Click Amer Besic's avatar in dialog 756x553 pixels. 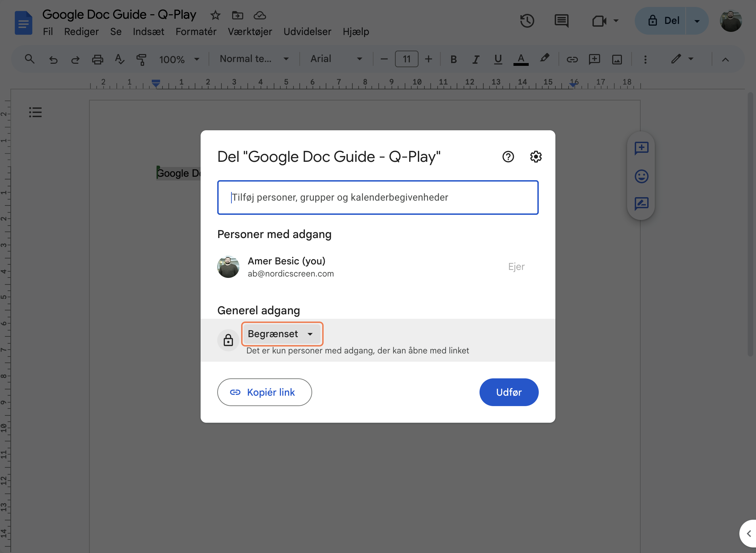[228, 267]
